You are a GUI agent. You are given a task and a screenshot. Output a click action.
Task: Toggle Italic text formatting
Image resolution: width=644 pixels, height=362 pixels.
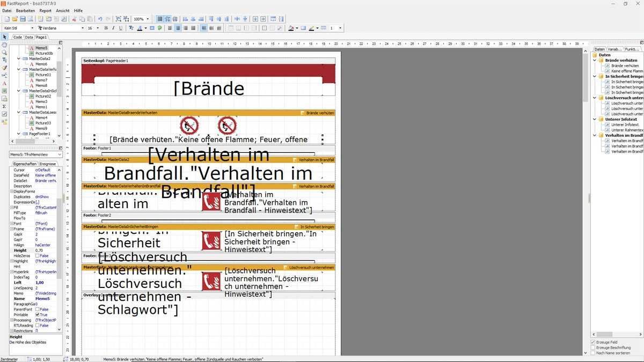tap(113, 28)
